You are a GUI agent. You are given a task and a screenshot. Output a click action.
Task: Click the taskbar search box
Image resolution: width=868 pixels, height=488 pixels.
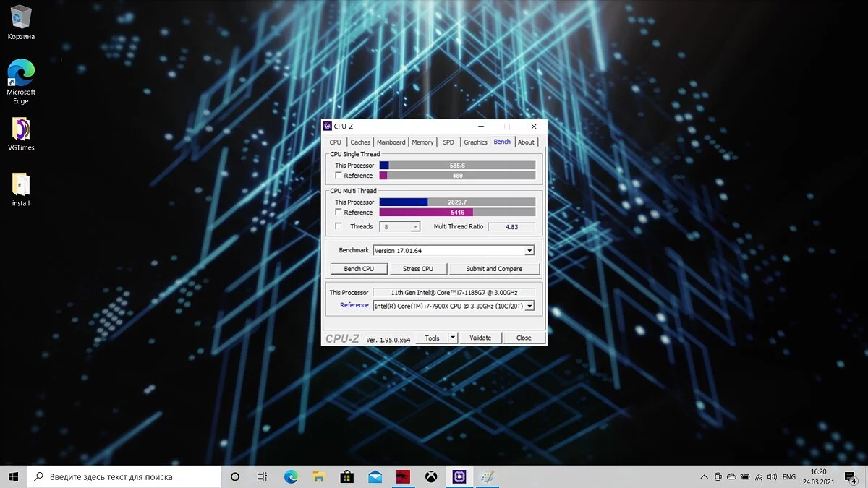tap(124, 477)
